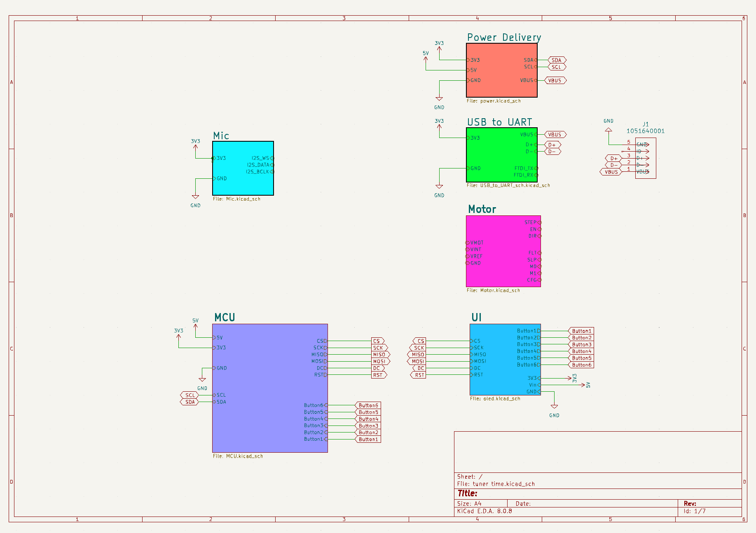
Task: Click the VBUS label beside Power Delivery
Action: (555, 80)
